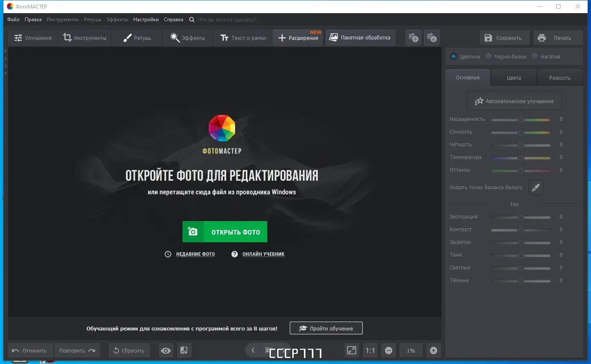Click the Насыщенность slider handle

pyautogui.click(x=520, y=120)
